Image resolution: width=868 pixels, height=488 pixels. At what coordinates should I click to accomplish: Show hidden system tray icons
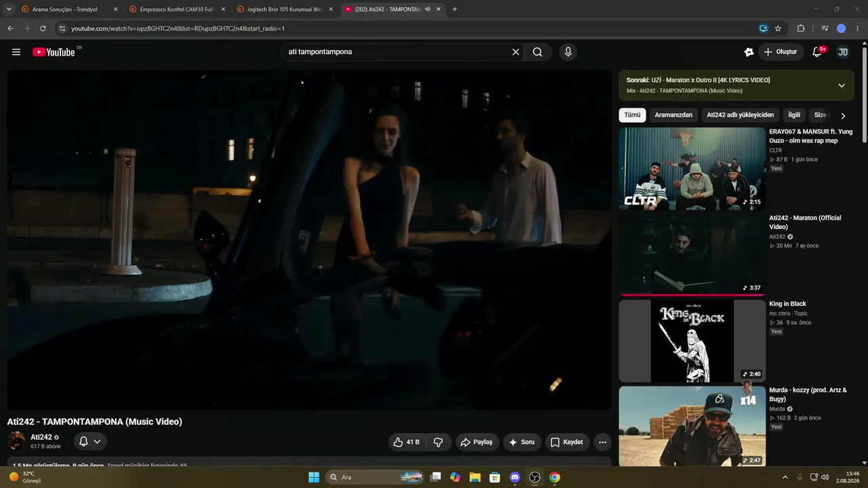(785, 477)
